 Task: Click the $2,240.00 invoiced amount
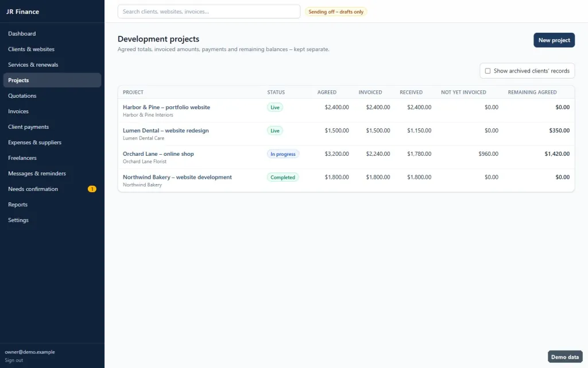(378, 154)
